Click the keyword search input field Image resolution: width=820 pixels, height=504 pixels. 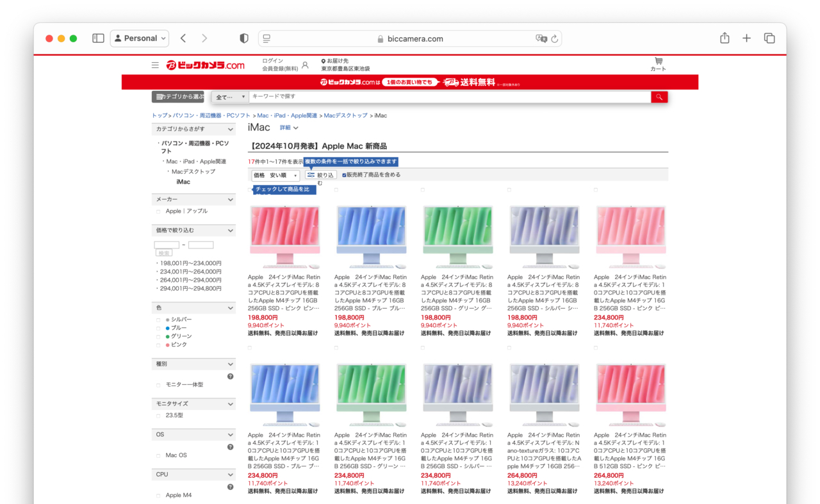point(450,97)
